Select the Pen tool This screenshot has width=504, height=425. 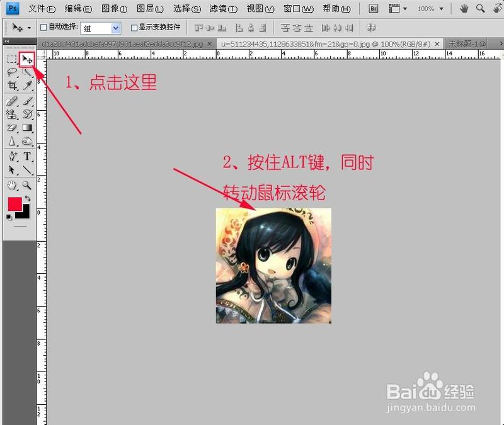[12, 156]
